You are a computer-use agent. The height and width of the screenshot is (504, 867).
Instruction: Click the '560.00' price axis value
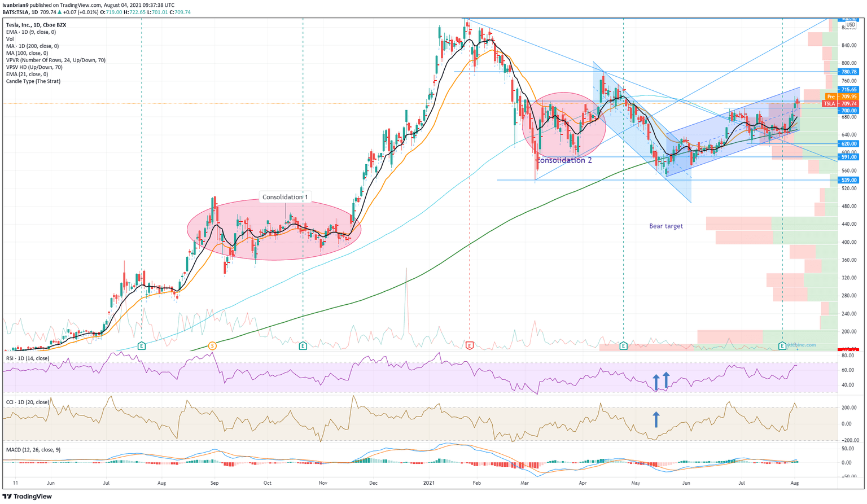(850, 170)
